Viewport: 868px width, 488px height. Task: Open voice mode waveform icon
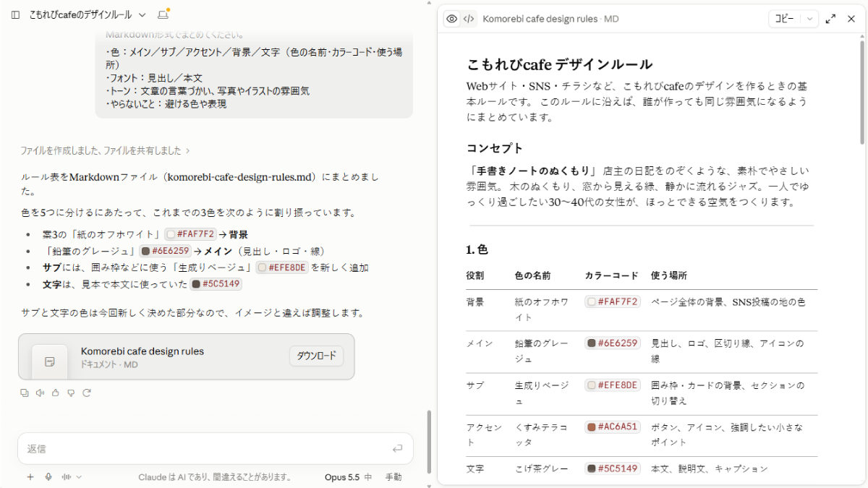pyautogui.click(x=67, y=476)
